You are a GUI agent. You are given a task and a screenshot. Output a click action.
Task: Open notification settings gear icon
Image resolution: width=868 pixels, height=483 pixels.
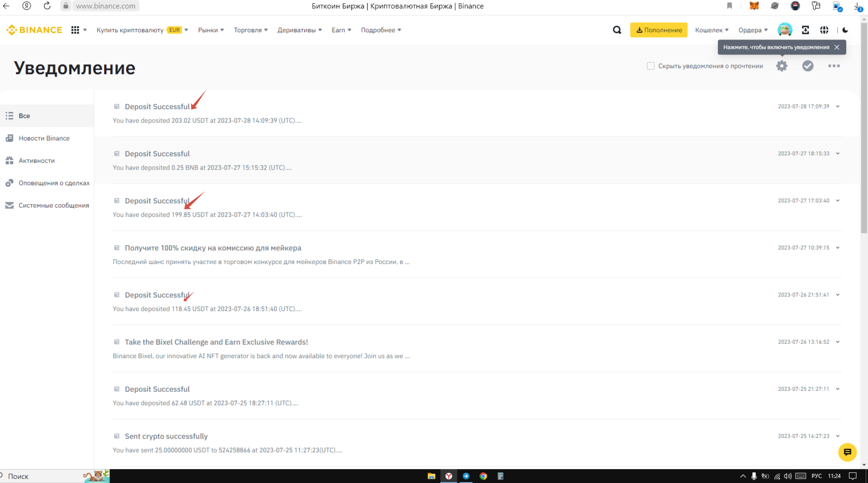click(x=782, y=66)
